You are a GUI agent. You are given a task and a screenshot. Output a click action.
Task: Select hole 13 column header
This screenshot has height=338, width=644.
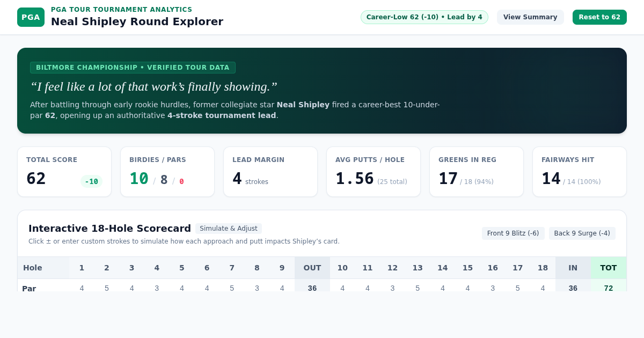coord(418,268)
